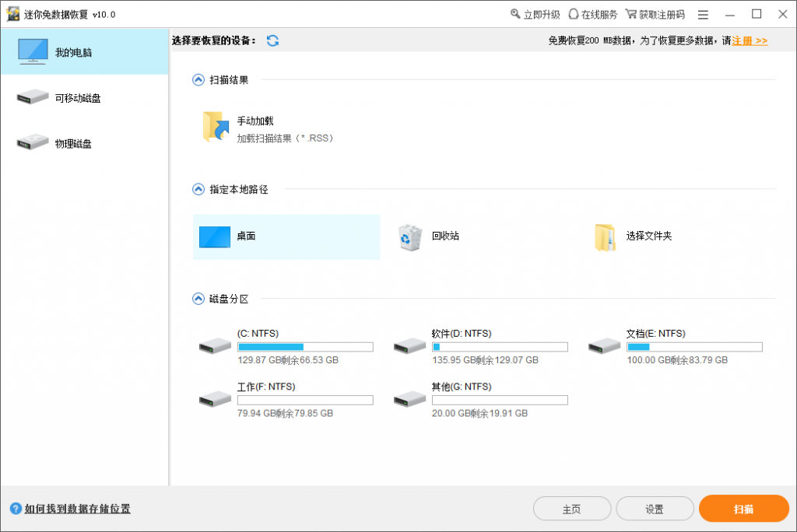The width and height of the screenshot is (797, 532).
Task: Collapse the 扫描结果 section
Action: point(198,80)
